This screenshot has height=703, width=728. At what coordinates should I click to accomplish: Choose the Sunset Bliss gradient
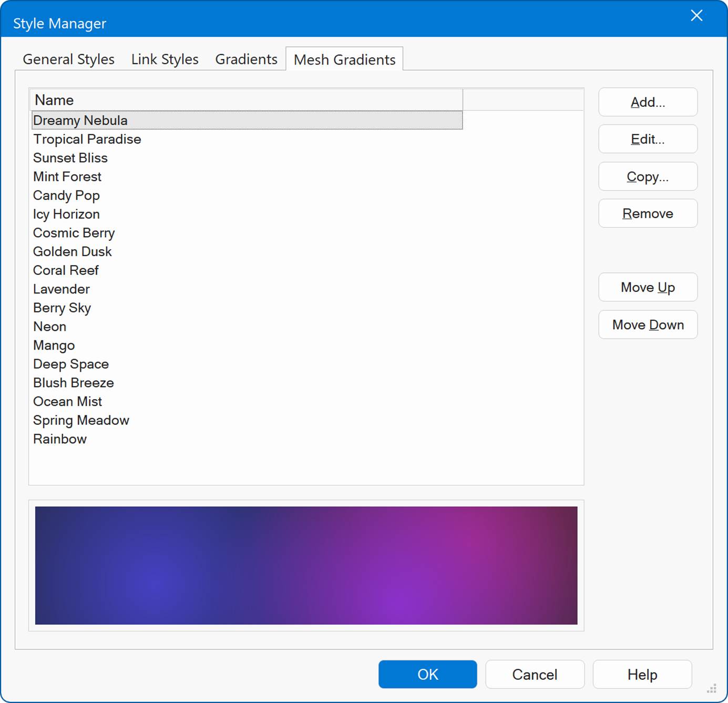[70, 158]
